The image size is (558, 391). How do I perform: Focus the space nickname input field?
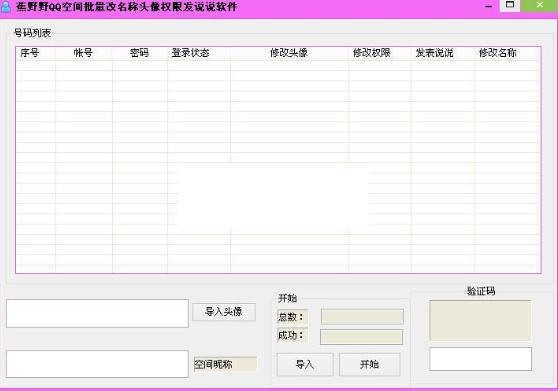[x=97, y=364]
